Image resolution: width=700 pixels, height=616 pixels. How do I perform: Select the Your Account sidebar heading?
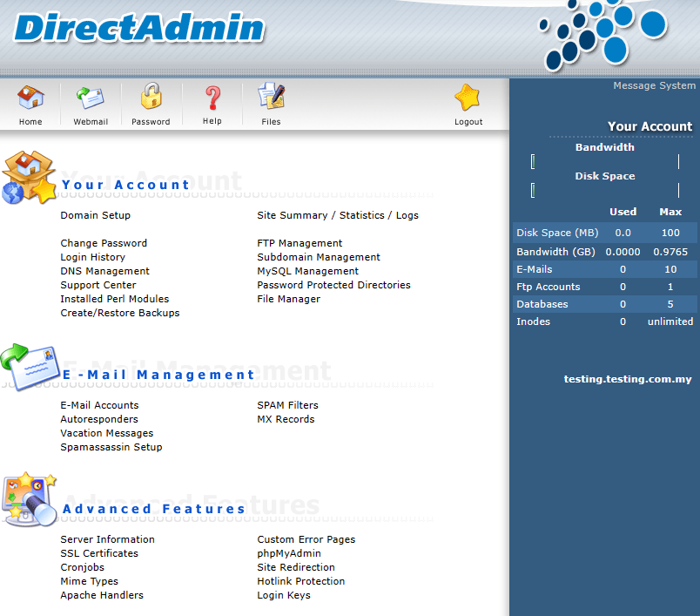pyautogui.click(x=650, y=126)
